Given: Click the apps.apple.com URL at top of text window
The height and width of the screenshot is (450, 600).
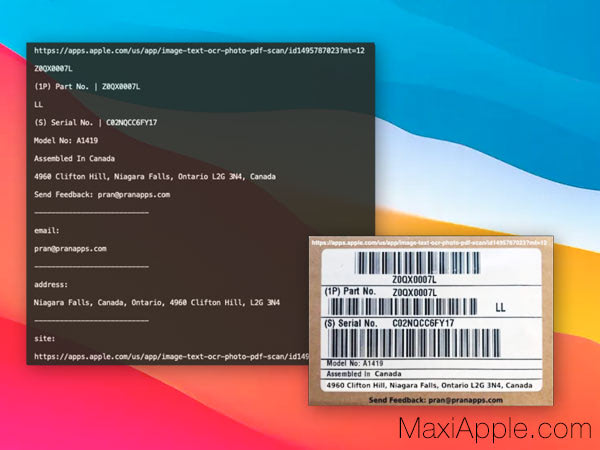Looking at the screenshot, I should [x=199, y=51].
